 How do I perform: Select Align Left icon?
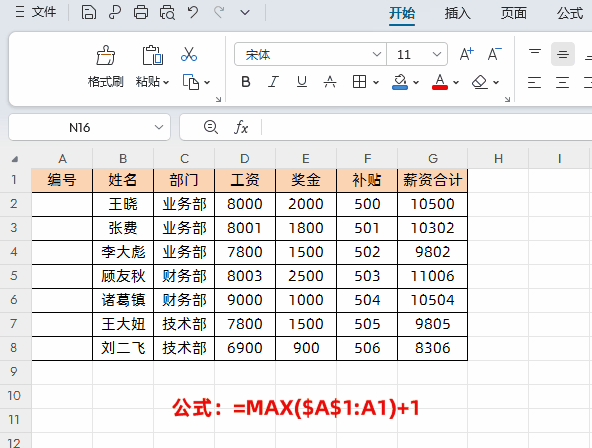tap(534, 82)
